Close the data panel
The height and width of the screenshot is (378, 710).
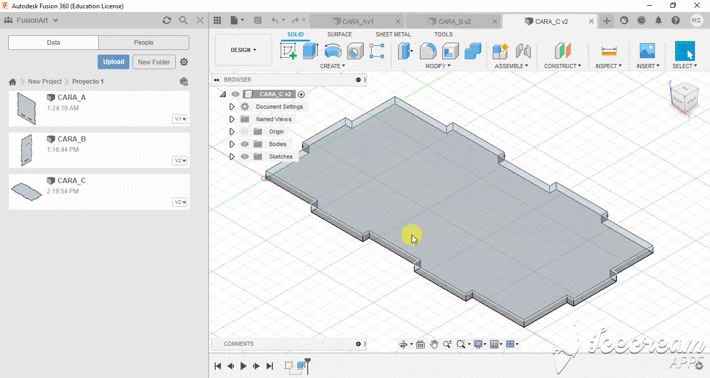pyautogui.click(x=200, y=20)
